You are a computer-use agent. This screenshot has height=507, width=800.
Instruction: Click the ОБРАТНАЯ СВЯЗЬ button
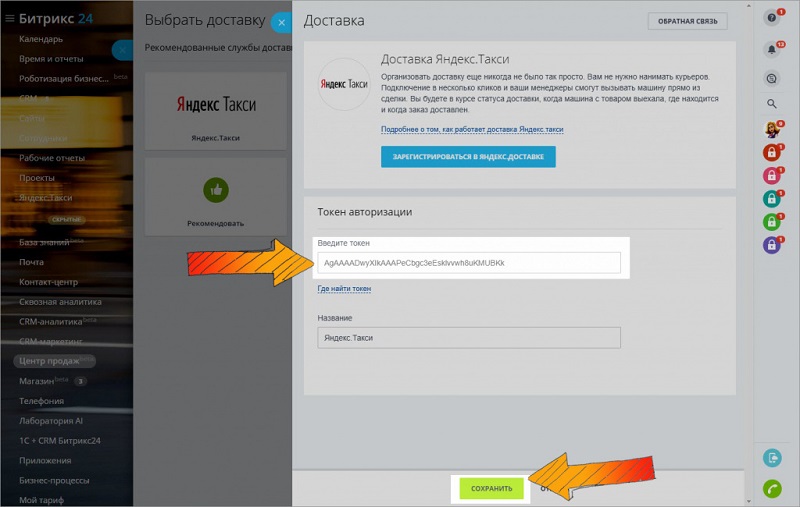pyautogui.click(x=687, y=21)
